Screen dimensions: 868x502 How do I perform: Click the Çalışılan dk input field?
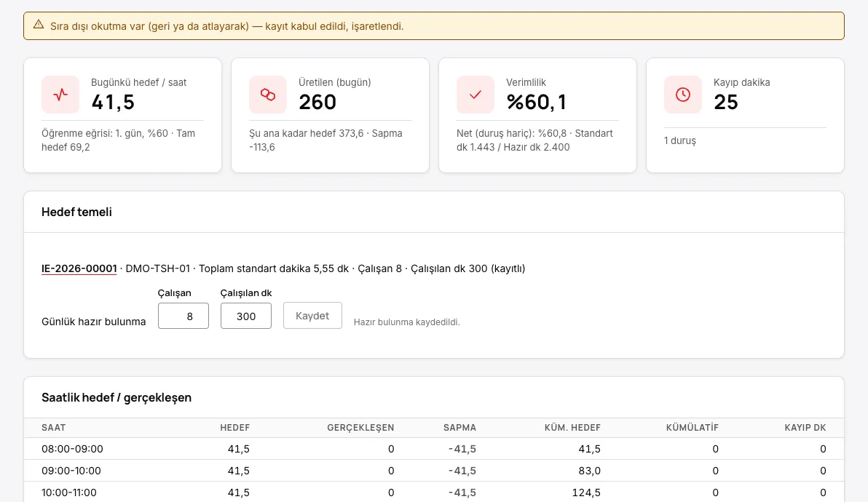(x=246, y=316)
